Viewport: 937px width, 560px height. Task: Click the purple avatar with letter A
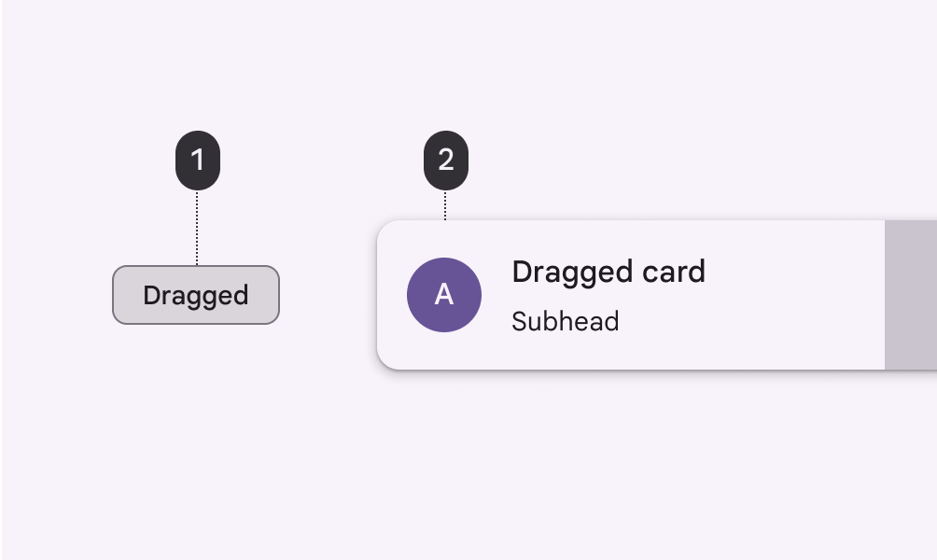(444, 295)
